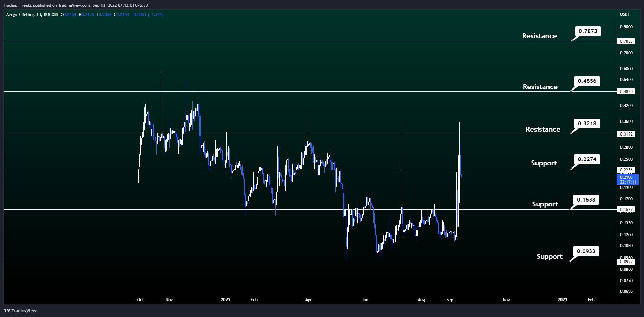The image size is (644, 317).
Task: Click the Aergo / Tether symbol title
Action: point(32,15)
